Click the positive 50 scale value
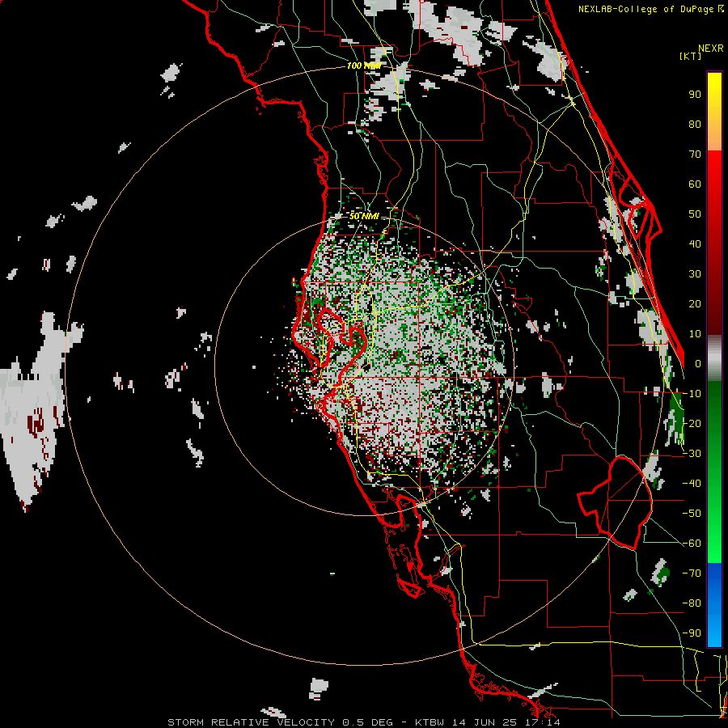Screen dimensions: 728x728 point(695,214)
